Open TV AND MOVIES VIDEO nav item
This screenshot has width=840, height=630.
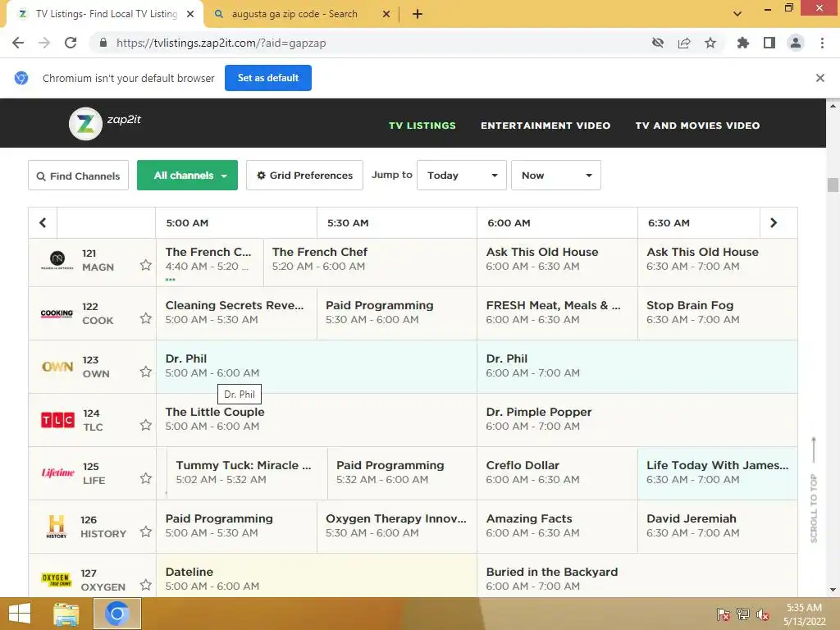coord(697,126)
